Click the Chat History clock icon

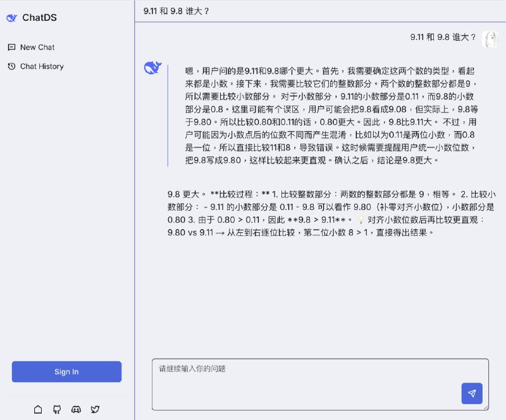(x=11, y=66)
